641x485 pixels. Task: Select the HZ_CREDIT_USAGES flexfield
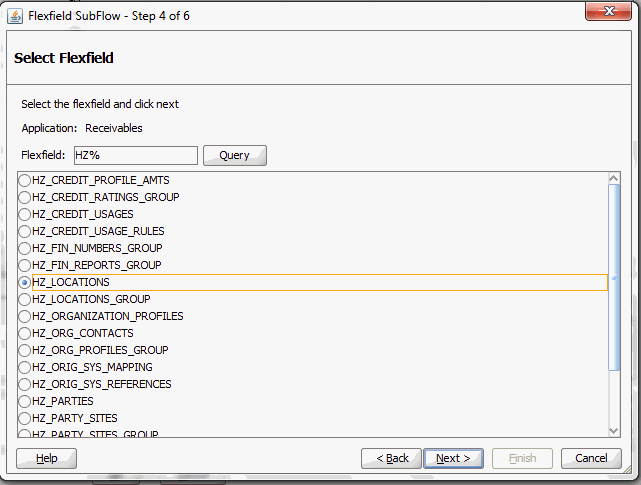point(25,215)
